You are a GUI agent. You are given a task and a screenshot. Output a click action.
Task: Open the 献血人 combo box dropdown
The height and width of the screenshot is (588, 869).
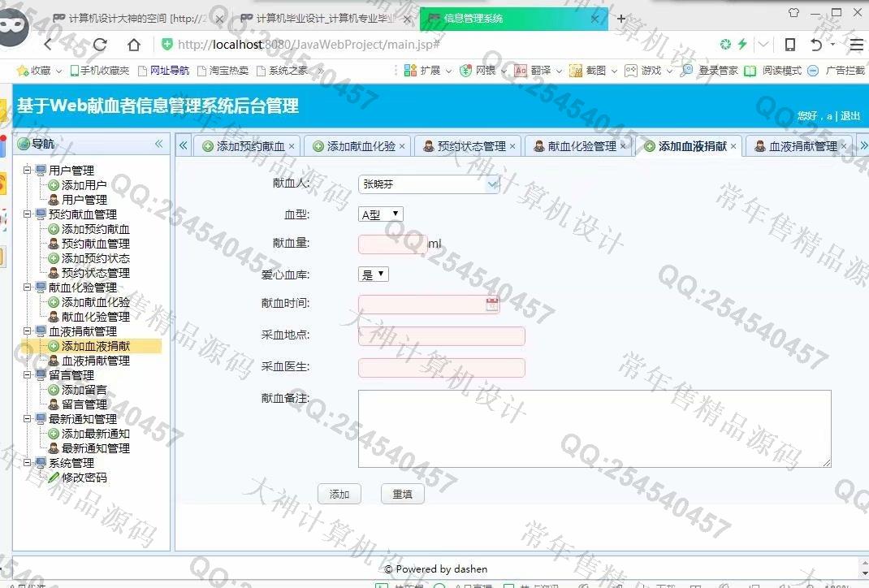pyautogui.click(x=492, y=184)
